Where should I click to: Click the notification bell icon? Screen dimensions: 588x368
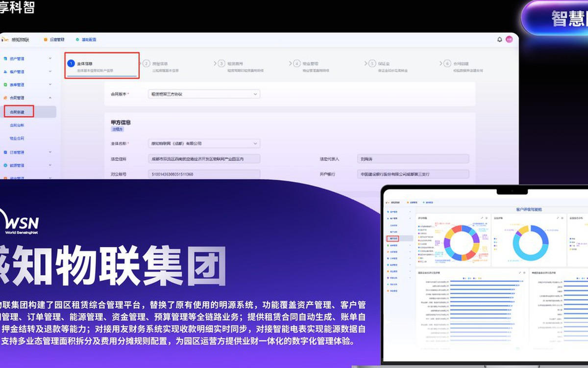click(500, 39)
